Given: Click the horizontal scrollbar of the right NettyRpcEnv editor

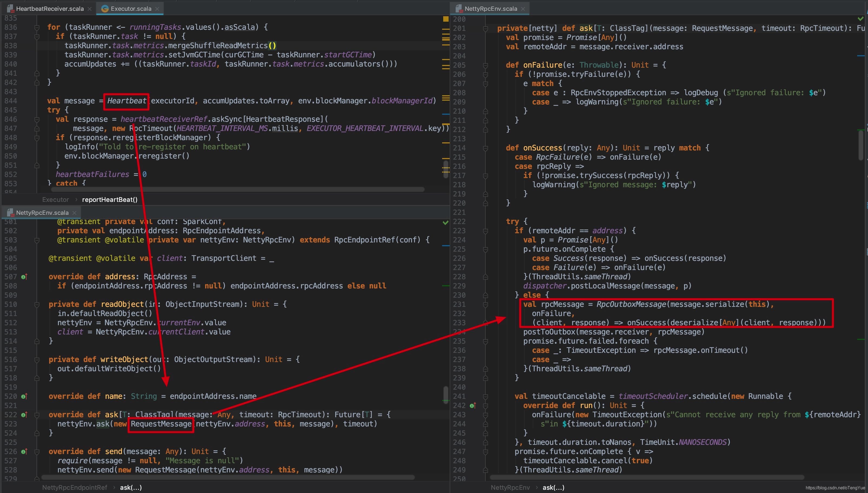Looking at the screenshot, I should [x=647, y=477].
